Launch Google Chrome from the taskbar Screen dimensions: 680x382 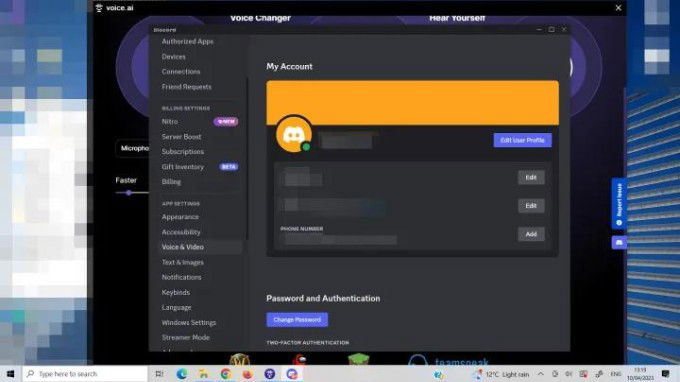point(226,374)
